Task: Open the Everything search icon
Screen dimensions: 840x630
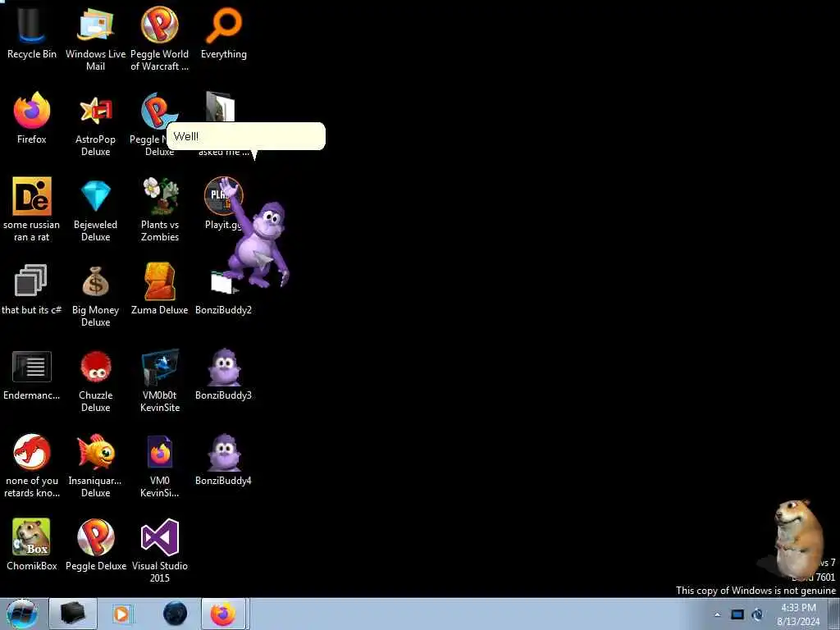Action: click(224, 33)
